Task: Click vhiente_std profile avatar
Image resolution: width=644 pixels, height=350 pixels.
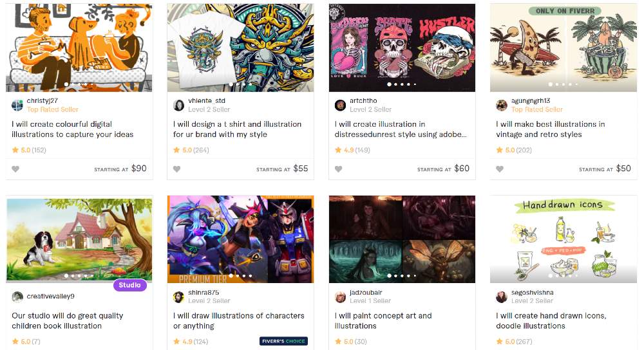Action: pos(178,105)
